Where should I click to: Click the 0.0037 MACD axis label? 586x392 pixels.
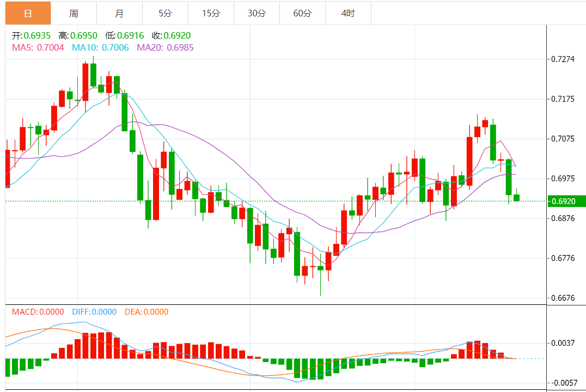(563, 342)
